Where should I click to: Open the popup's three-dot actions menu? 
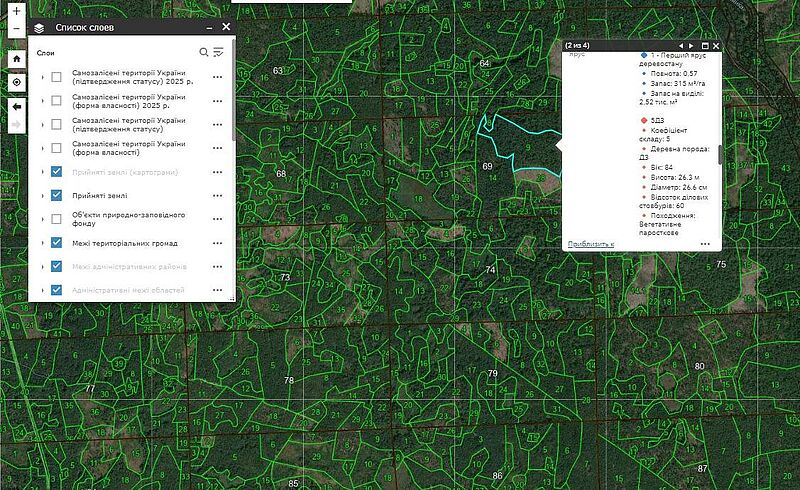click(705, 243)
